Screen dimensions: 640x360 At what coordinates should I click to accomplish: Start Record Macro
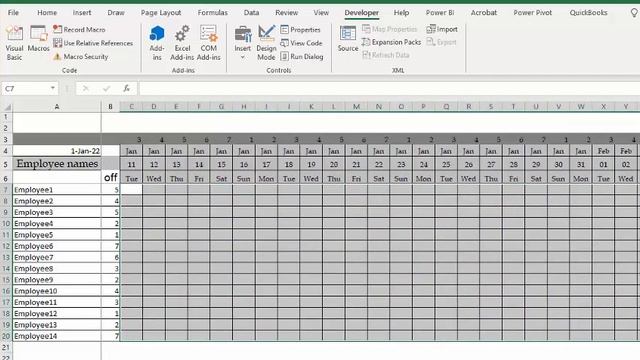tap(80, 29)
